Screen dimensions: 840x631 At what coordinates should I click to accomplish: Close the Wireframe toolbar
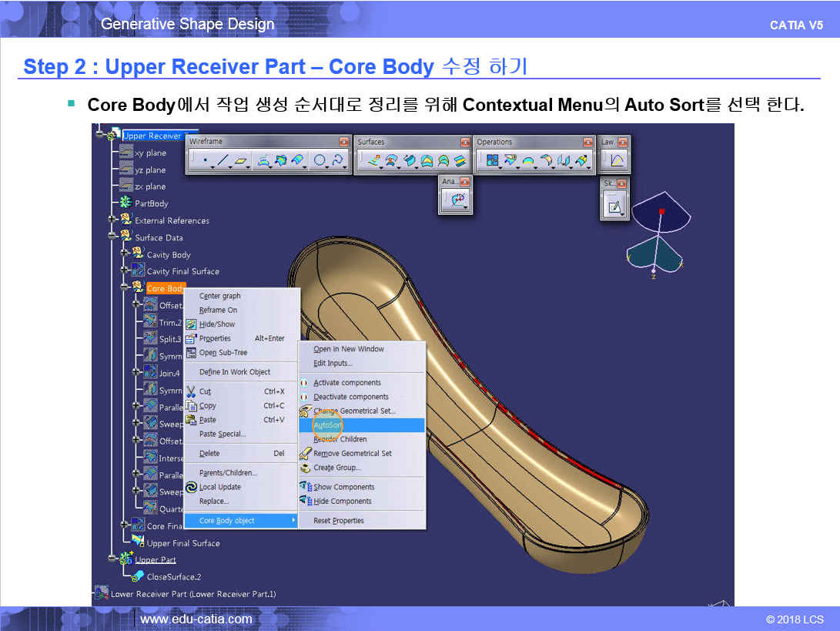point(343,142)
